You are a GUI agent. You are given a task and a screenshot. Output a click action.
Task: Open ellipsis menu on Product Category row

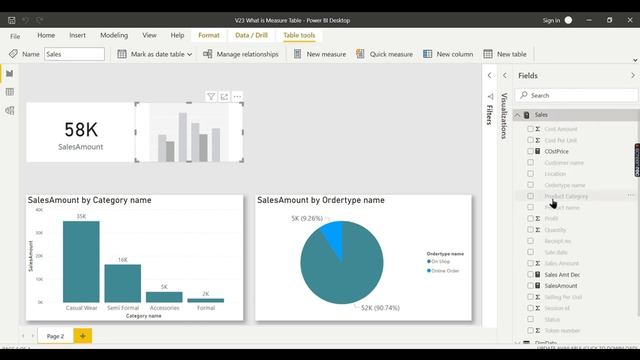pyautogui.click(x=631, y=196)
